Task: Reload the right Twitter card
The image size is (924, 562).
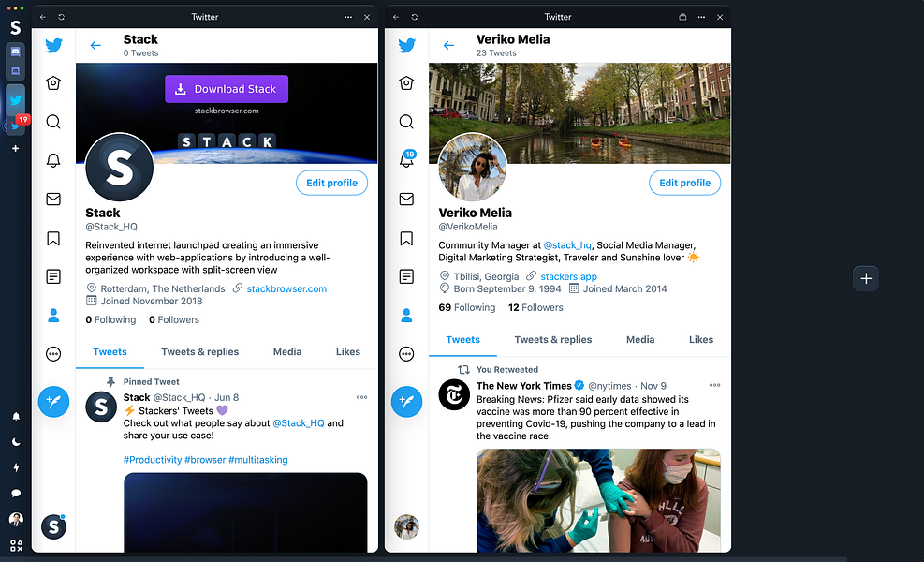Action: (x=415, y=17)
